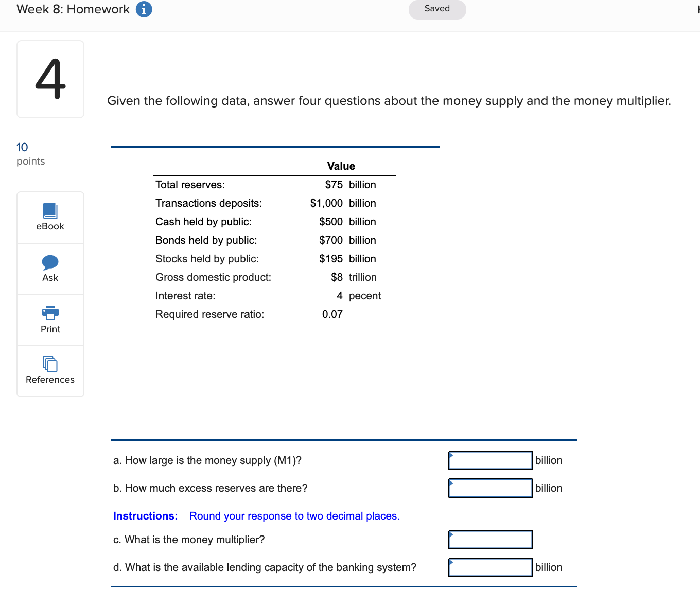Image resolution: width=700 pixels, height=607 pixels.
Task: Click the Week 8: Homework heading
Action: point(72,9)
